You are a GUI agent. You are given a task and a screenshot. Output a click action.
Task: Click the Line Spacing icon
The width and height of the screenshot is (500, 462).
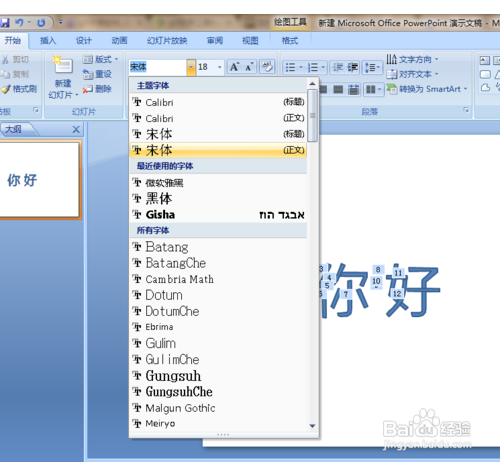(x=372, y=67)
